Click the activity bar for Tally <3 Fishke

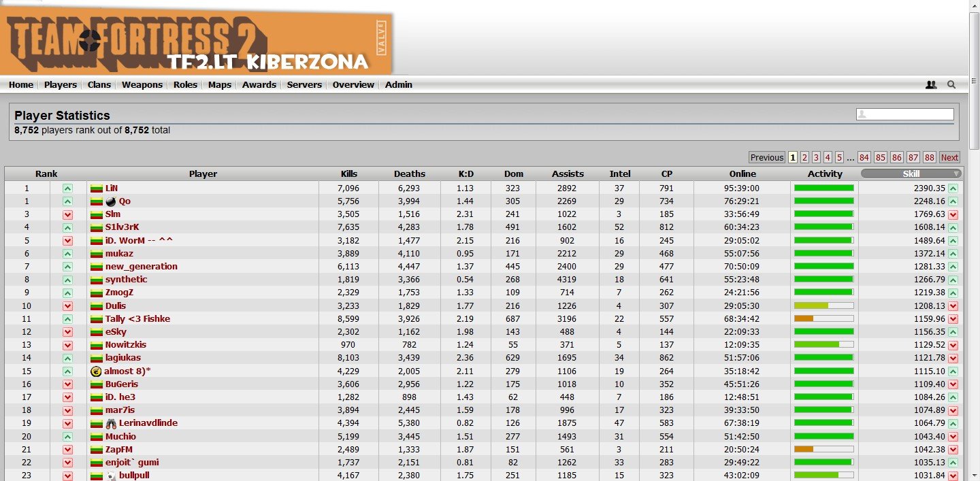pyautogui.click(x=823, y=319)
